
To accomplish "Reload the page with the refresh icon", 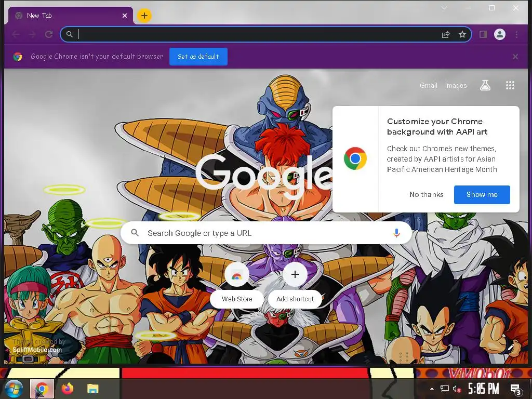I will tap(49, 34).
